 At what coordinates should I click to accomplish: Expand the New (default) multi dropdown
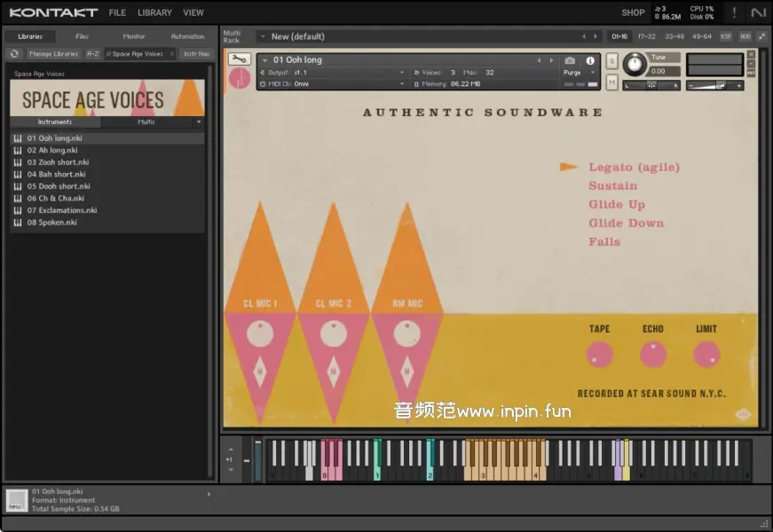[x=262, y=36]
